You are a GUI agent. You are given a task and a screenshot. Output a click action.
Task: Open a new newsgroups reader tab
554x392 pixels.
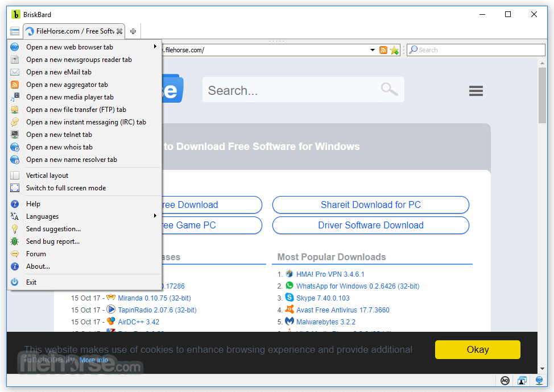click(84, 60)
